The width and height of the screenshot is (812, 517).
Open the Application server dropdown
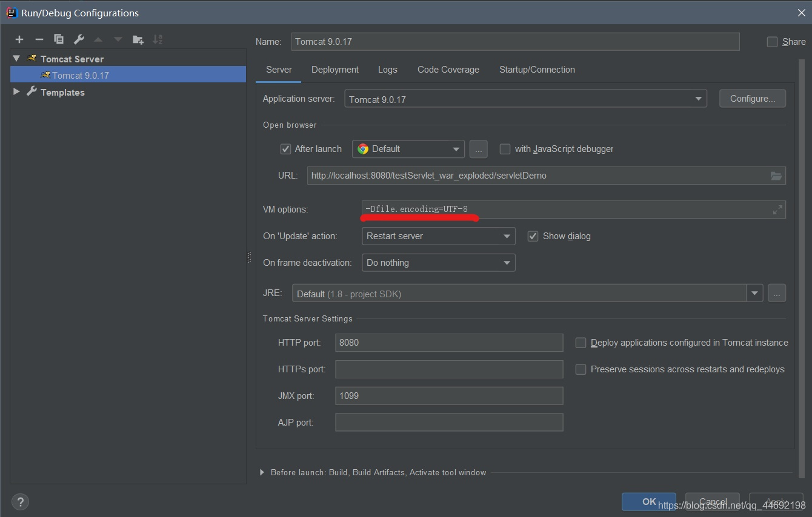point(525,99)
